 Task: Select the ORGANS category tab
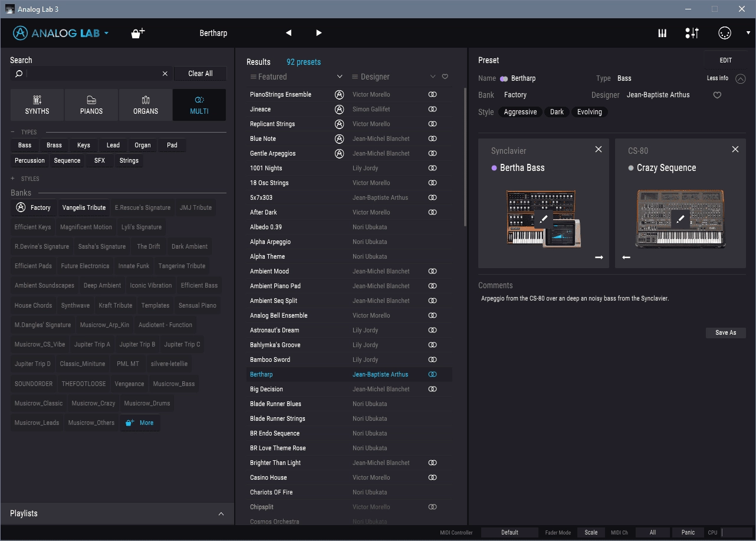point(146,105)
